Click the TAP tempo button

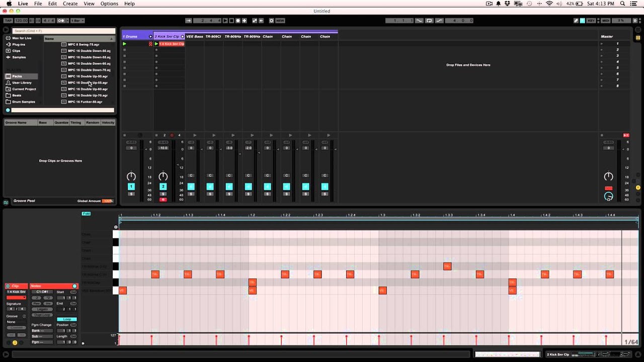[8, 21]
